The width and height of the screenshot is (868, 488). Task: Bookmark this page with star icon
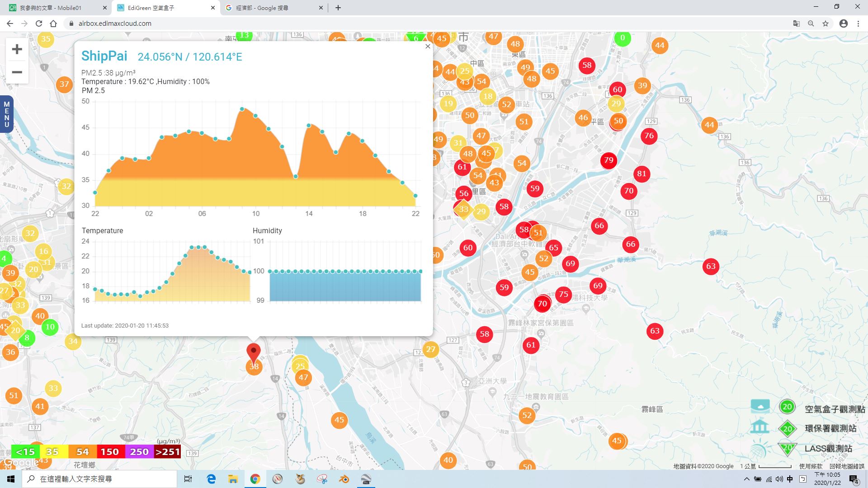click(826, 23)
